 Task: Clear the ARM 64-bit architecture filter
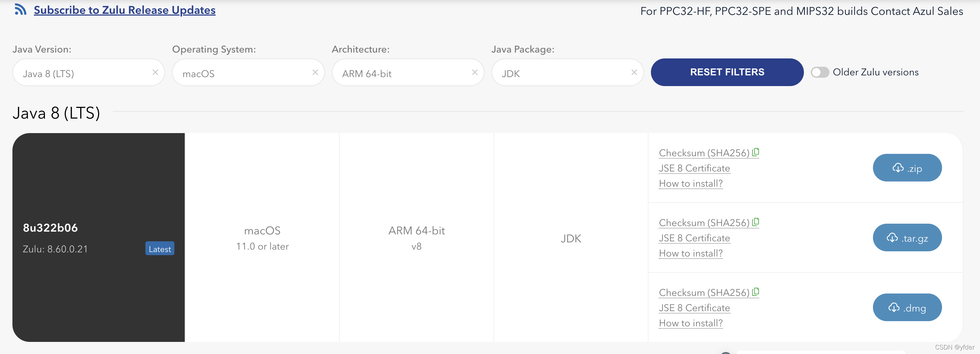[x=474, y=72]
